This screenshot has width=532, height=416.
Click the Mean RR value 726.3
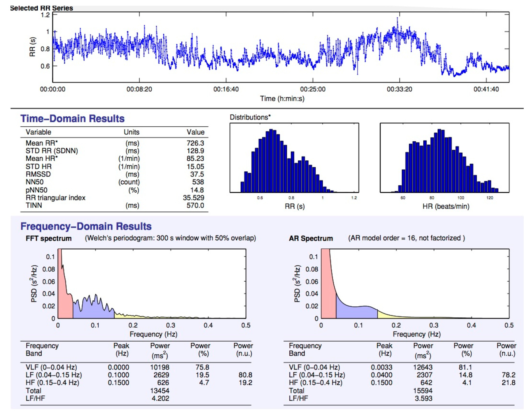195,143
